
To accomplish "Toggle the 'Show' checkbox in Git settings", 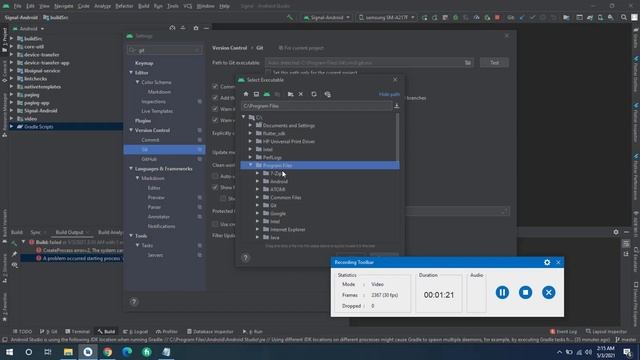I will pos(215,187).
